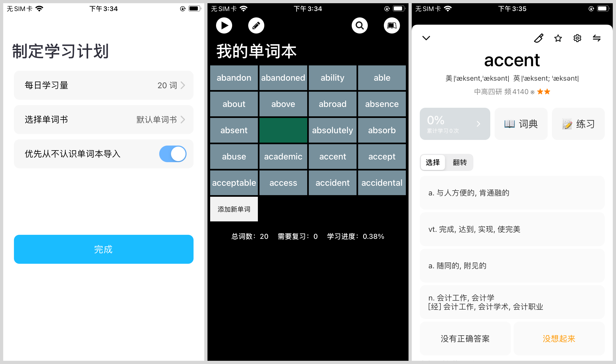Viewport: 616px width, 364px height.
Task: Select the word accent in word grid
Action: [333, 156]
